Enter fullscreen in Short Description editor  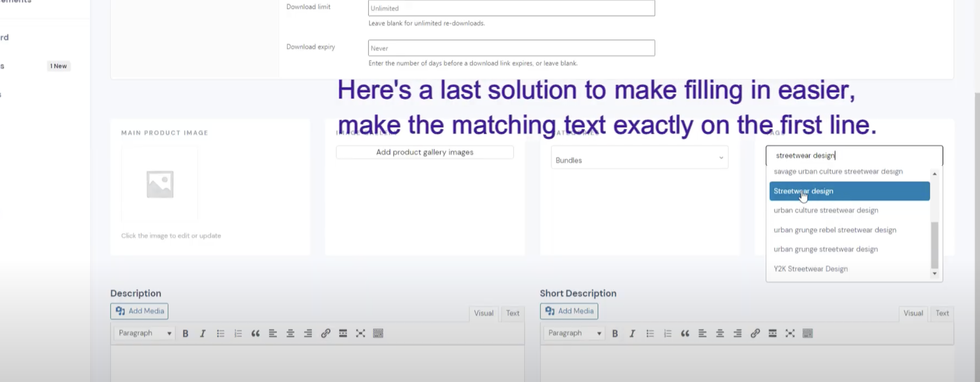tap(790, 333)
